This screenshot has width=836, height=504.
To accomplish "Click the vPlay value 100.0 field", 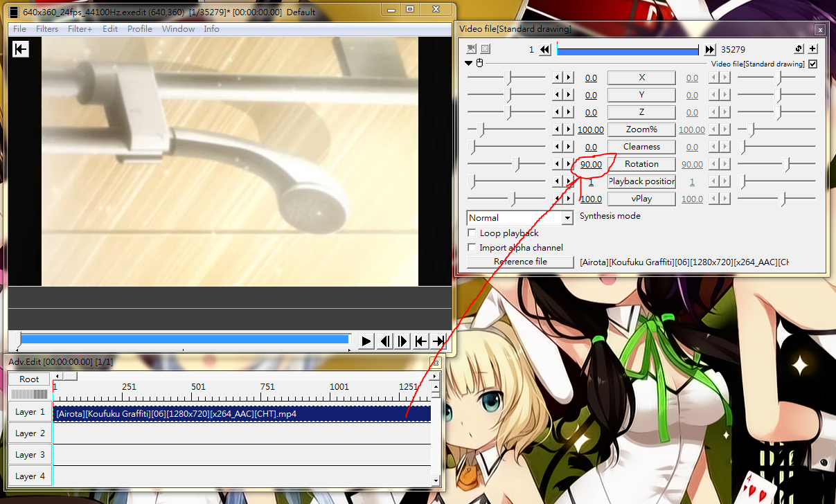I will click(591, 199).
